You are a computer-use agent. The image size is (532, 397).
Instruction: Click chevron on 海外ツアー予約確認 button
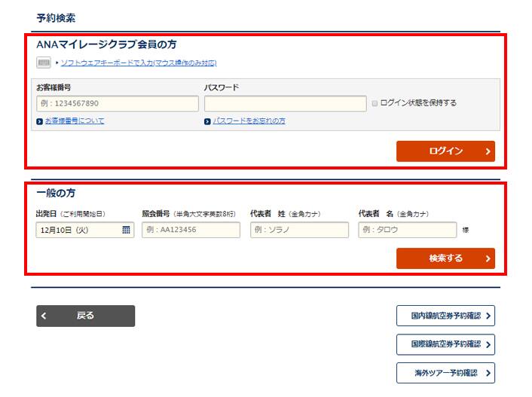(x=489, y=373)
